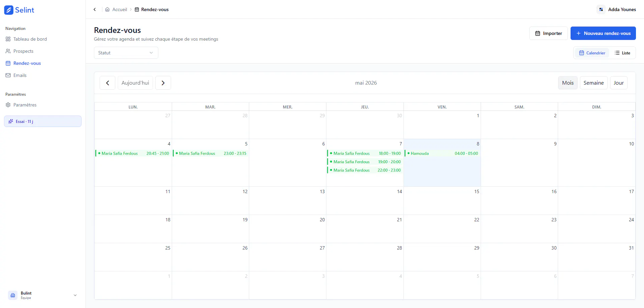The height and width of the screenshot is (308, 644).
Task: Go to previous month with left arrow
Action: [x=108, y=83]
